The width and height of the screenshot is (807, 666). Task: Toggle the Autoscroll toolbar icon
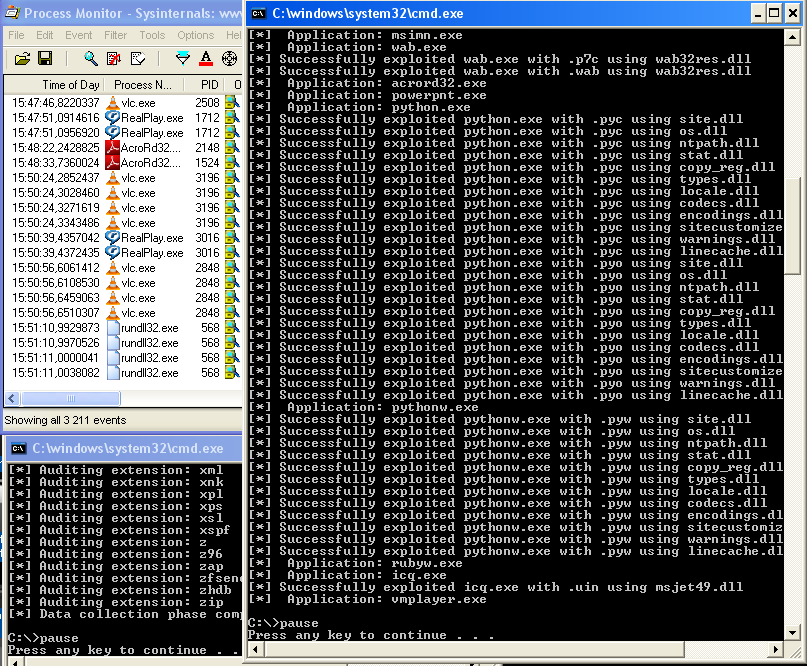tap(114, 59)
